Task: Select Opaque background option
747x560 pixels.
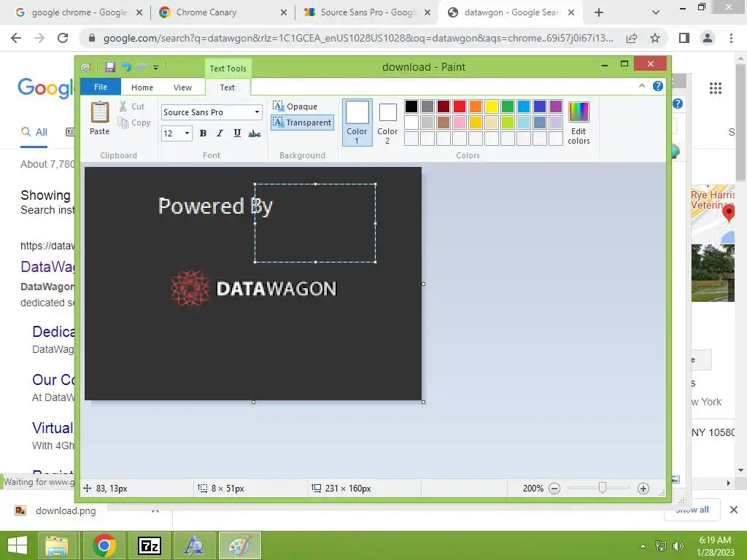Action: click(295, 106)
